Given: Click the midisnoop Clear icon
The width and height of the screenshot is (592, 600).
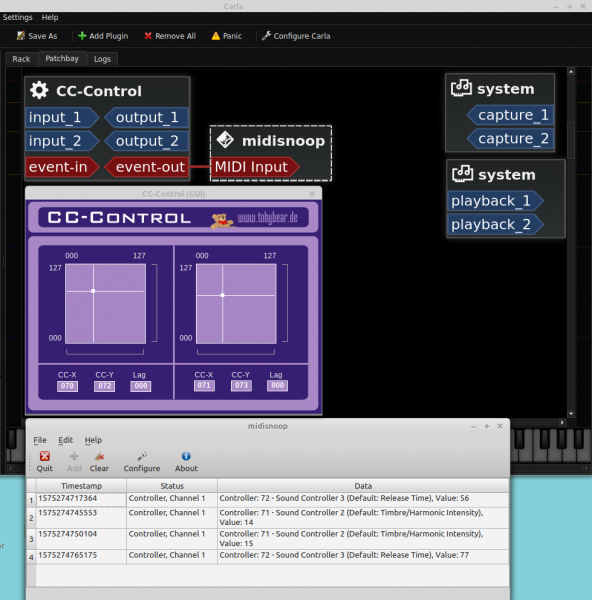Looking at the screenshot, I should (x=99, y=456).
